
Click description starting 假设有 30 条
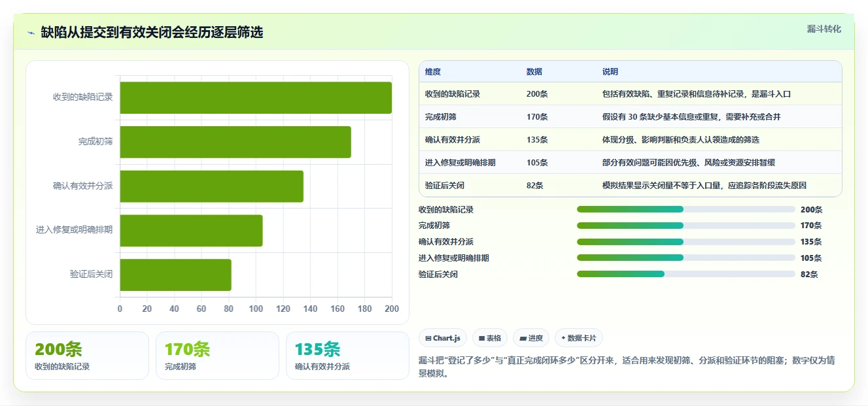coord(691,117)
